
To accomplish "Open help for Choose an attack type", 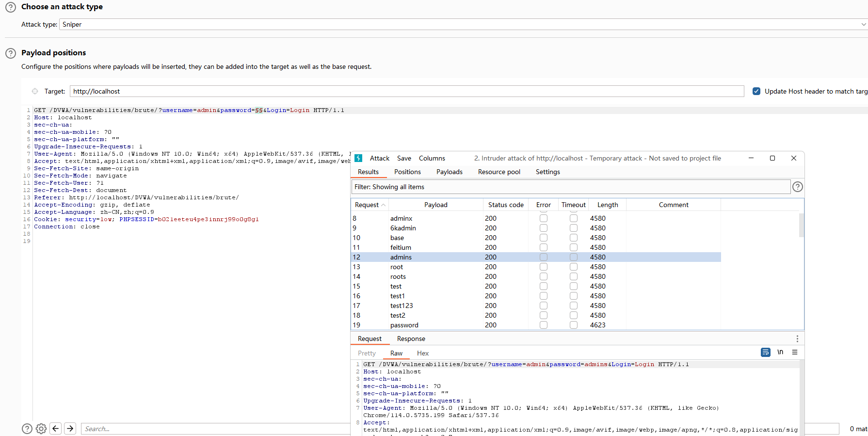I will (x=11, y=7).
